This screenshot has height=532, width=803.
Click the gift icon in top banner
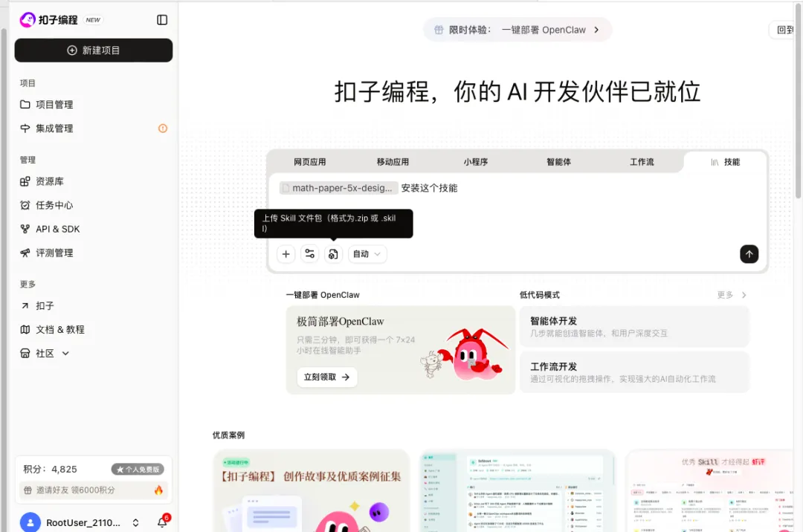439,30
